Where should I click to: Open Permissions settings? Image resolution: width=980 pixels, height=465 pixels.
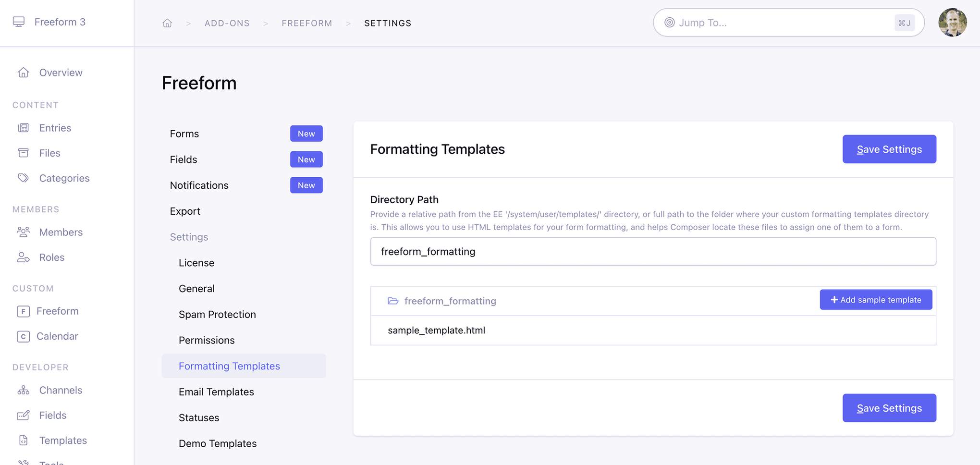tap(207, 340)
